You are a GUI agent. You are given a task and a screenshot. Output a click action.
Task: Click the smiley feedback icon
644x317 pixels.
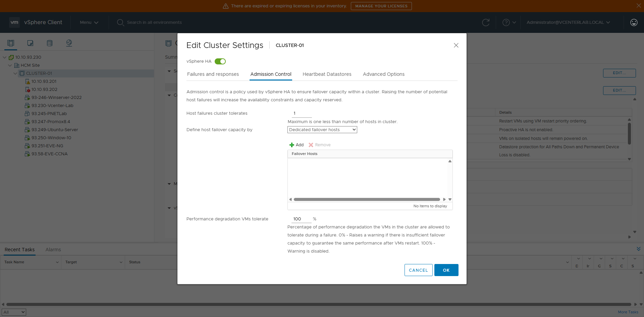point(634,22)
